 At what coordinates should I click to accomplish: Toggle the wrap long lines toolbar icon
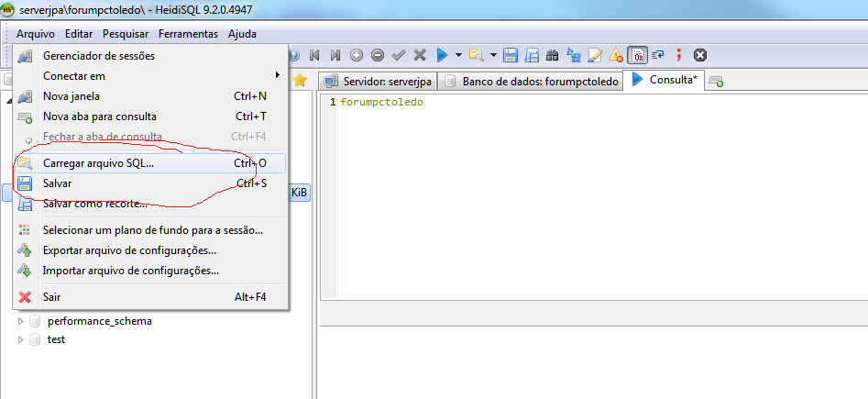658,55
